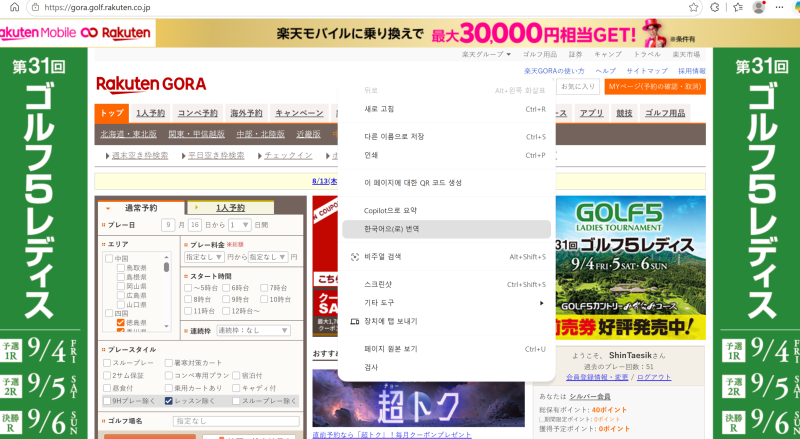Click the Visual Search icon in context menu
This screenshot has width=800, height=439.
(x=355, y=257)
